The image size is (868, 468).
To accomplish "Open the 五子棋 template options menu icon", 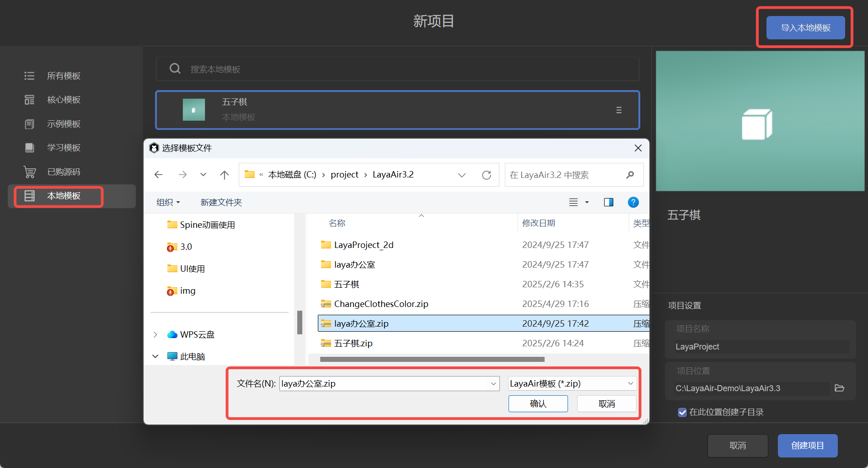I will 619,110.
